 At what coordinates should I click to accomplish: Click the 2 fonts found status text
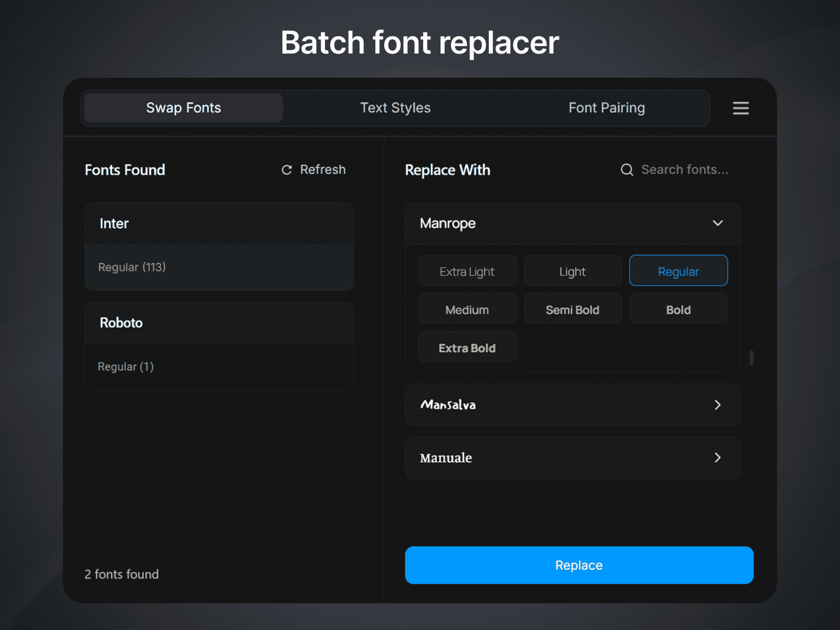click(x=122, y=574)
